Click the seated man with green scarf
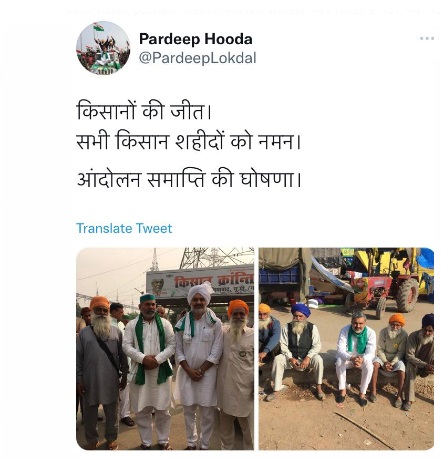The image size is (441, 459). [356, 358]
